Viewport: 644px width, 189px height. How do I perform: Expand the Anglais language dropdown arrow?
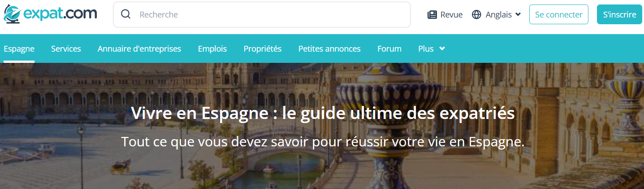(x=518, y=14)
